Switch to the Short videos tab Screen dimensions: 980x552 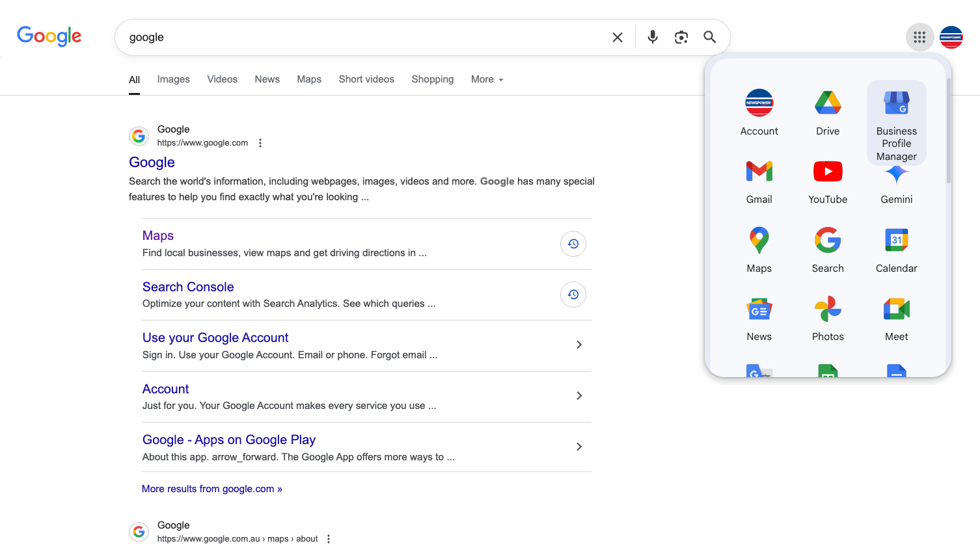[x=366, y=79]
